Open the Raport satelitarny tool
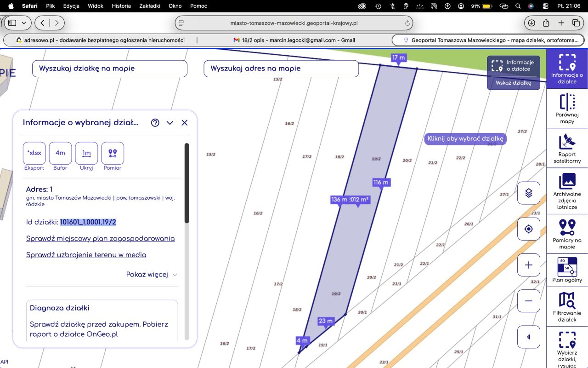This screenshot has height=368, width=588. tap(567, 148)
